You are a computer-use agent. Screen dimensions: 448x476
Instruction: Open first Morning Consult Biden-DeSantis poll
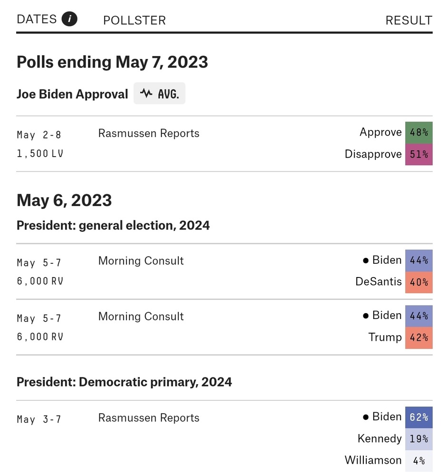point(141,261)
